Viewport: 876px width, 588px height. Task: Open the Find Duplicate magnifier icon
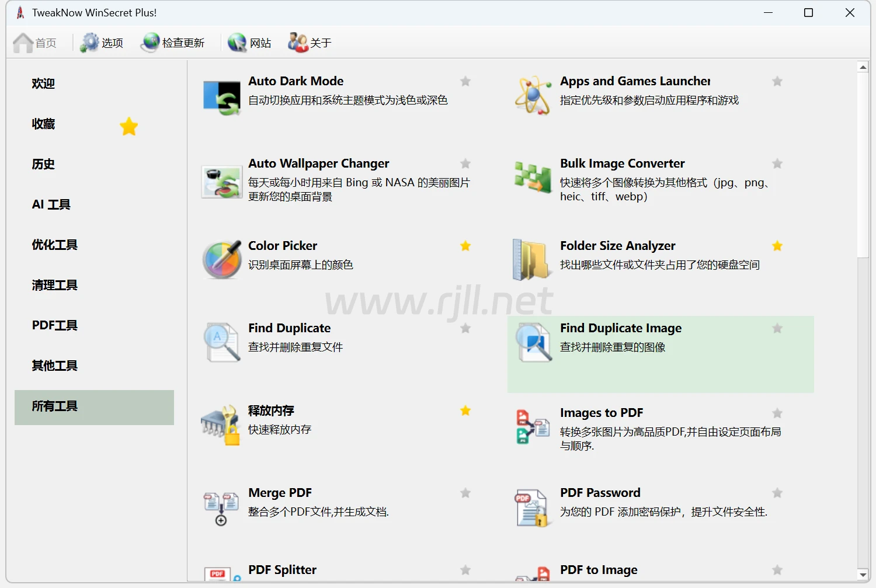tap(222, 342)
